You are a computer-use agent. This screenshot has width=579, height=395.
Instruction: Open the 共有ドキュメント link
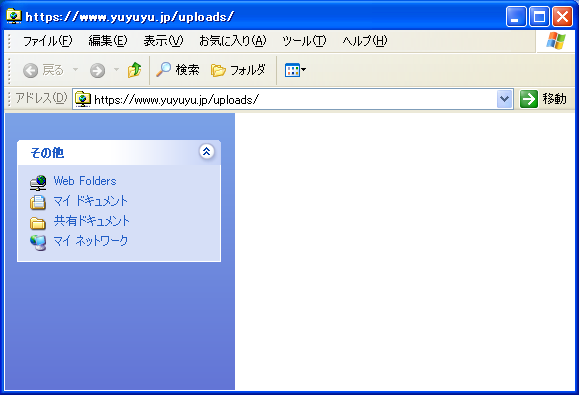click(x=92, y=221)
